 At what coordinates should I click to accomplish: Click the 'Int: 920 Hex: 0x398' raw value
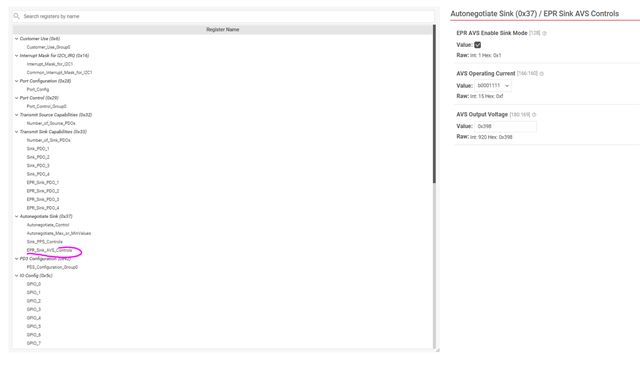(491, 137)
